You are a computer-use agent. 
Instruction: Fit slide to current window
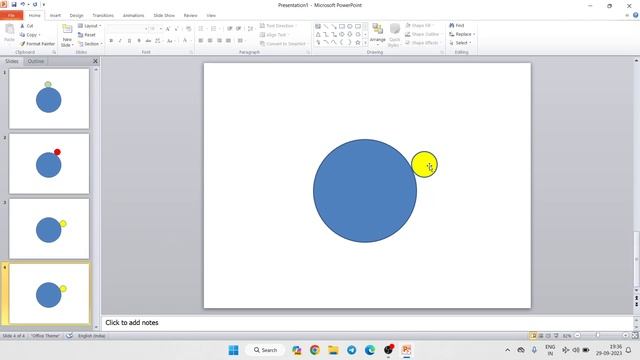(635, 336)
